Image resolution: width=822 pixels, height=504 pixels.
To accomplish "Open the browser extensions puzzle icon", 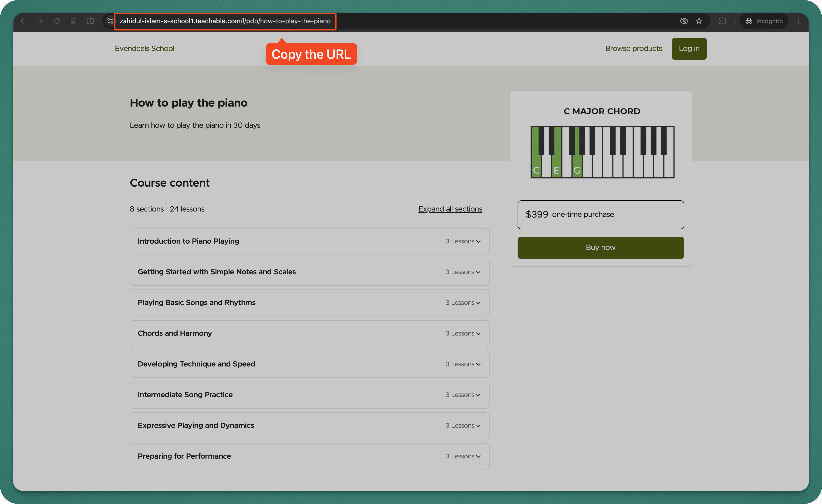I will coord(723,21).
